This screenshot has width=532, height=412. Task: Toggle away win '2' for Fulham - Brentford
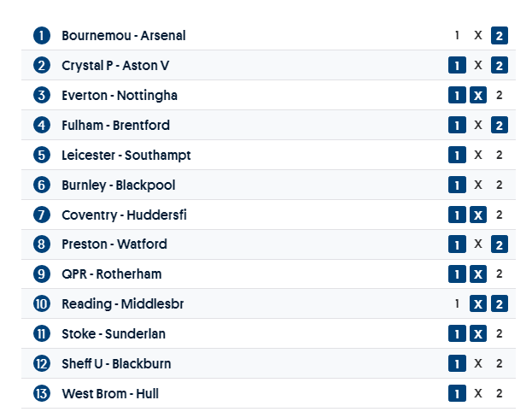pyautogui.click(x=500, y=125)
